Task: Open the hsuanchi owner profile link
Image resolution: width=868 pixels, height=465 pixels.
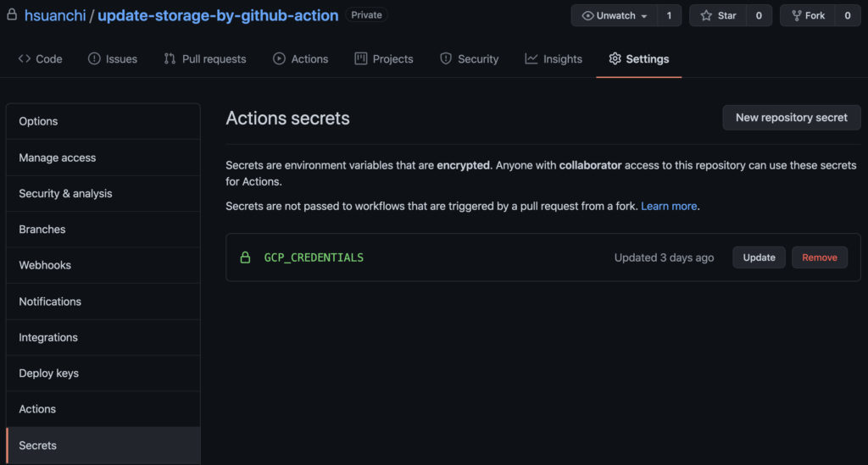Action: coord(55,15)
